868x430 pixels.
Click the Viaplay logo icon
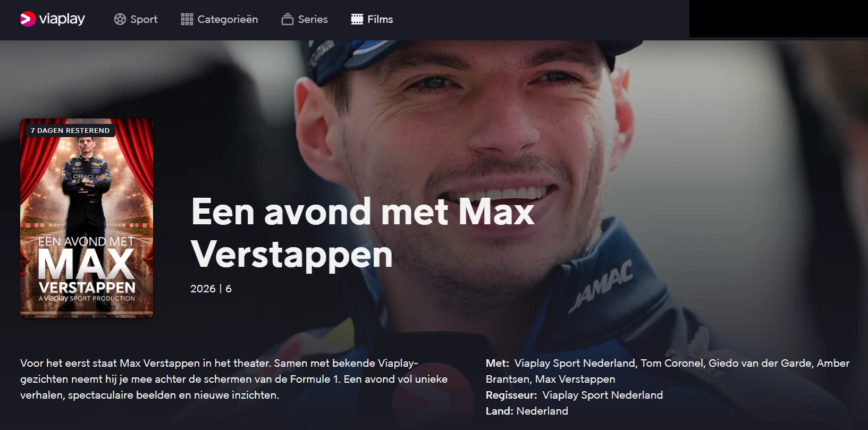28,19
